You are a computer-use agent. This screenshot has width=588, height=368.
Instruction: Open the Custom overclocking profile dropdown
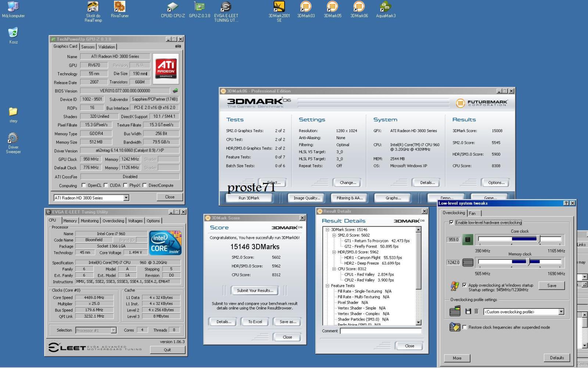[561, 312]
